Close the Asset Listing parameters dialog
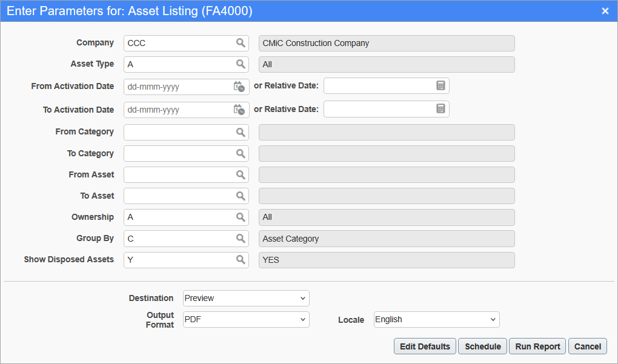 [x=605, y=11]
